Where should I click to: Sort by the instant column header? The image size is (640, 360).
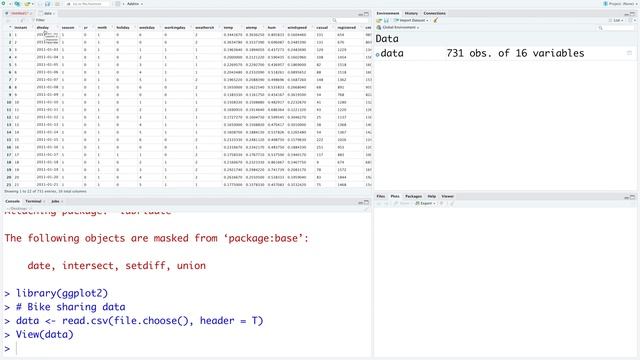tap(21, 27)
